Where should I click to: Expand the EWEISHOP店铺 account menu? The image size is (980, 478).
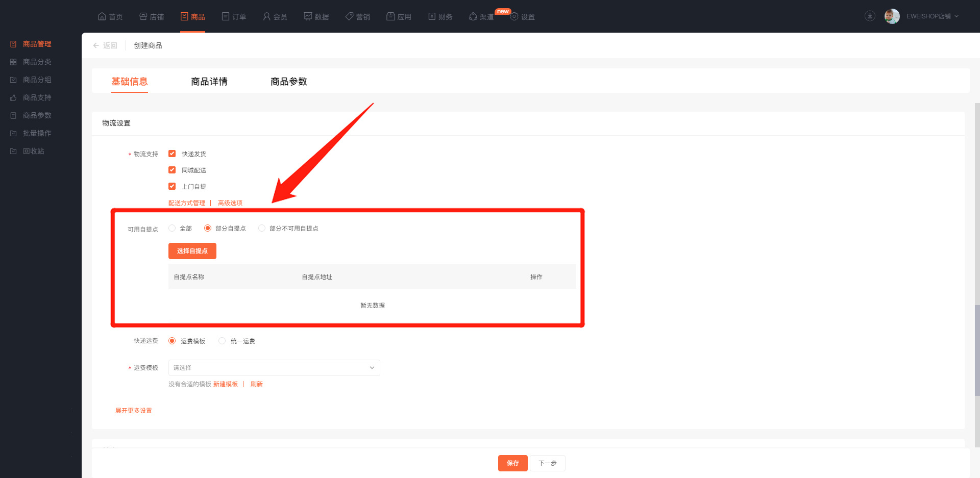(932, 16)
